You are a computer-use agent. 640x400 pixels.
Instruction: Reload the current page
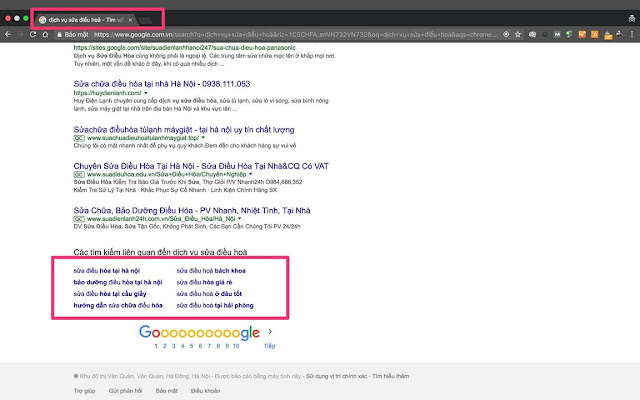point(33,35)
